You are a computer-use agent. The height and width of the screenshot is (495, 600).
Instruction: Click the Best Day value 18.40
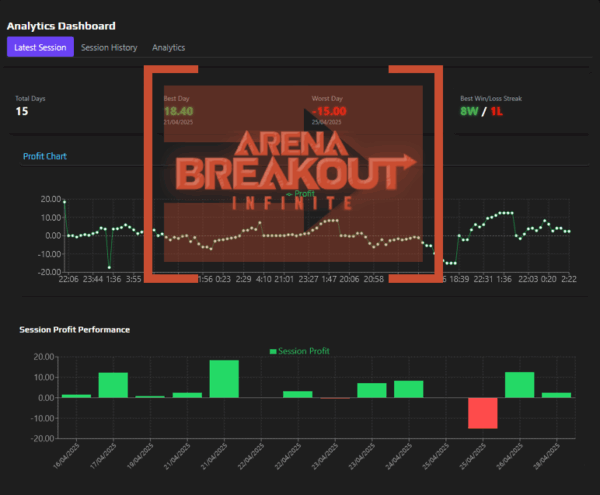(178, 110)
